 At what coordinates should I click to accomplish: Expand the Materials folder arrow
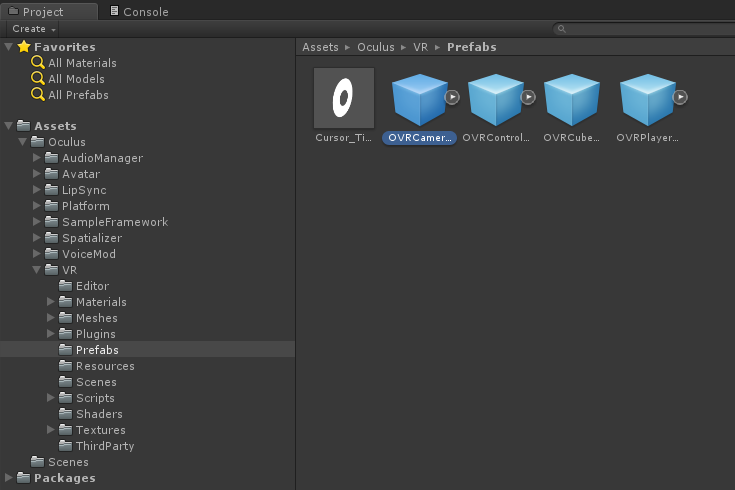51,302
